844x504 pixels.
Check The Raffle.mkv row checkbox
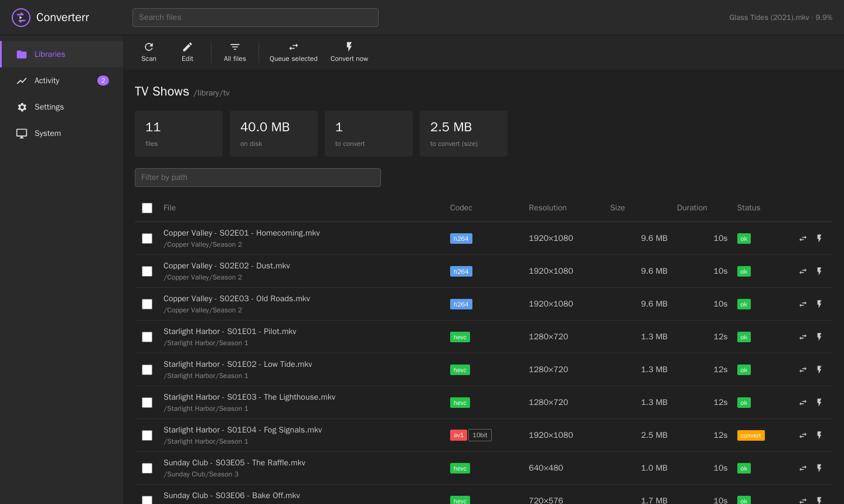[147, 468]
